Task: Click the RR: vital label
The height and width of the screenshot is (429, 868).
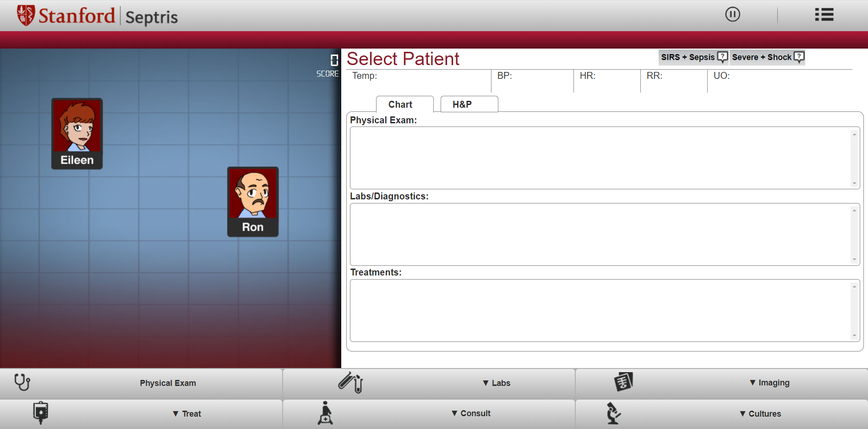Action: [655, 76]
